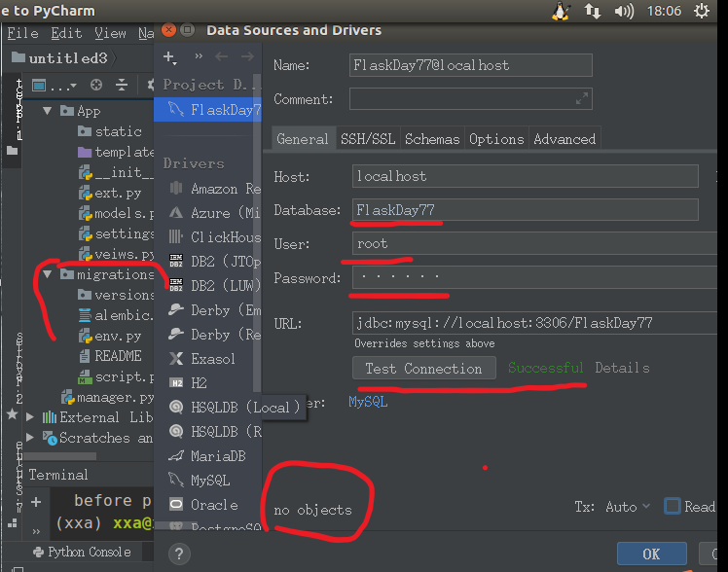Screen dimensions: 728x572
Task: Click the untitled3 project breadcrumb
Action: point(59,58)
